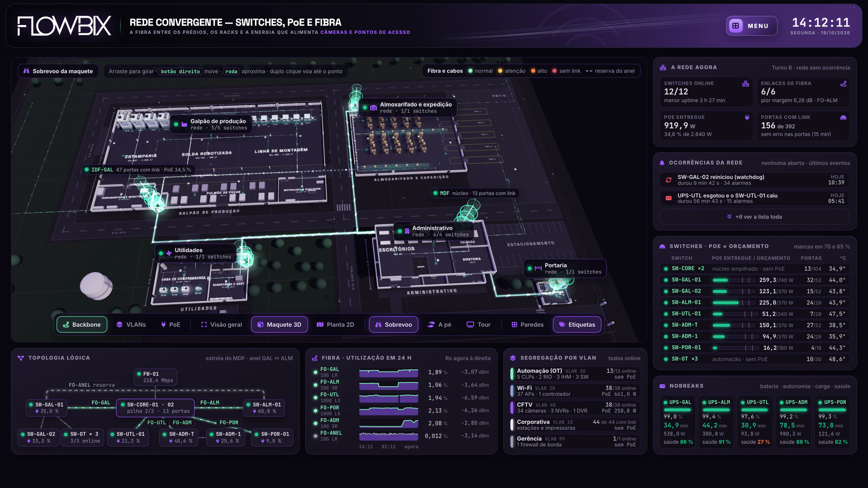868x488 pixels.
Task: Select the FW-01 node in topology
Action: pos(155,377)
